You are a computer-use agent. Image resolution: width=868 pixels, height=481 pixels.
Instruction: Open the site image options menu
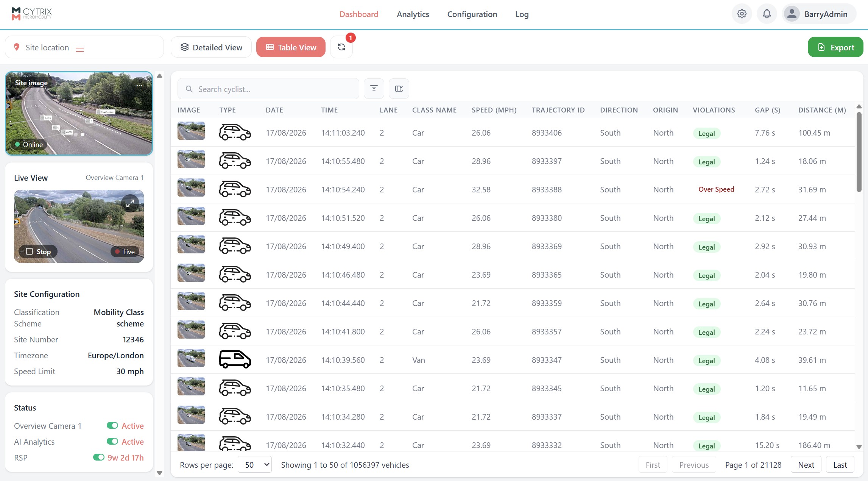coord(139,85)
